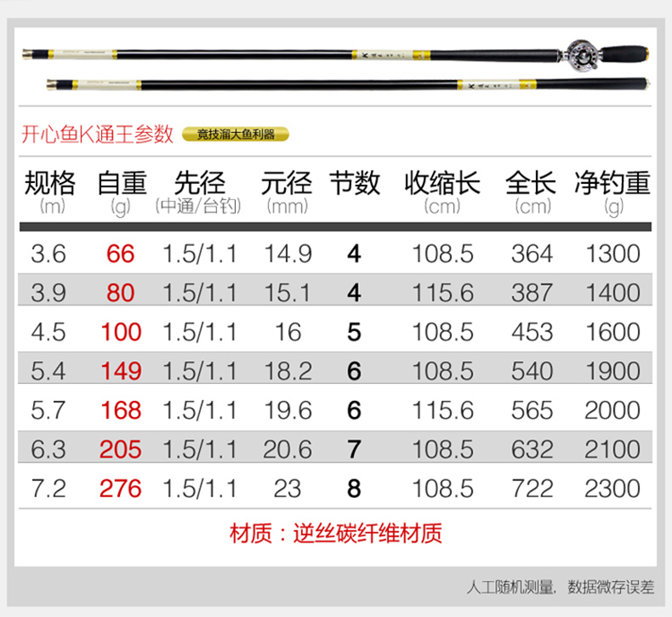Click the yellow 竞技溜大鱼利器 badge
This screenshot has height=617, width=672.
point(236,134)
